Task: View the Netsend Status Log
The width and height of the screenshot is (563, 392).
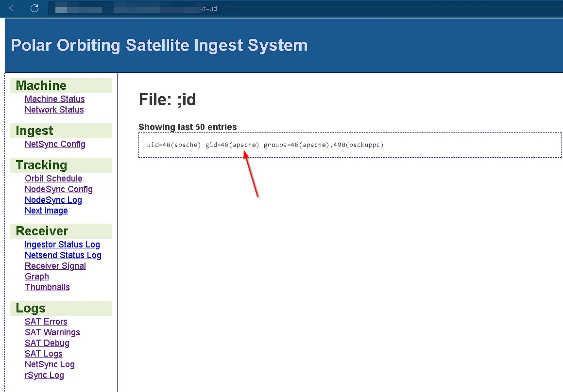Action: [63, 255]
